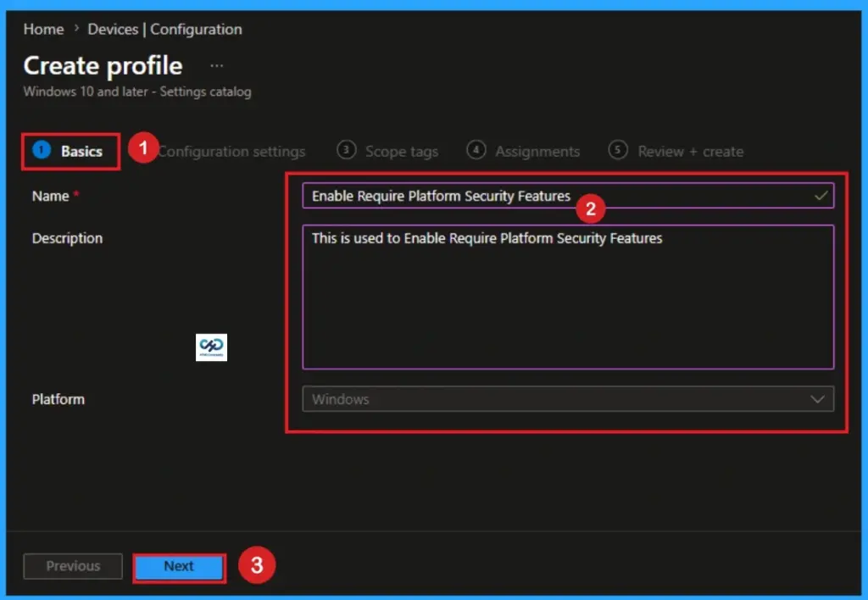Click the Name label
The width and height of the screenshot is (868, 600).
(x=50, y=196)
